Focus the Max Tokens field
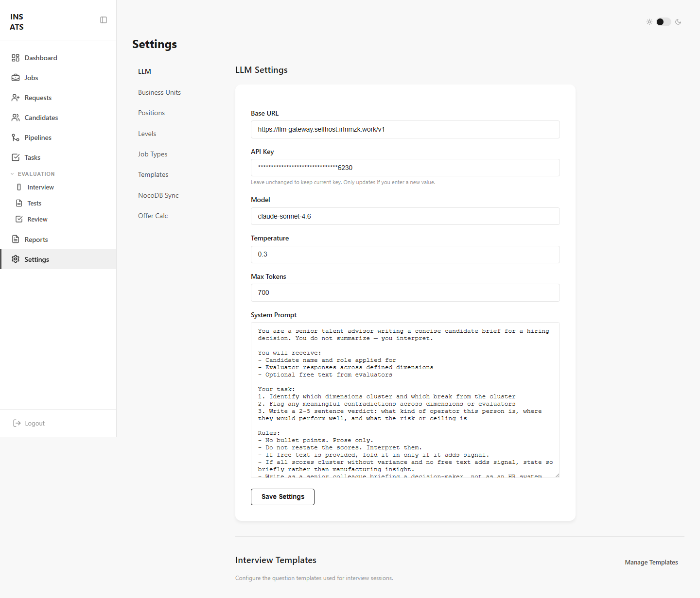700x598 pixels. (x=405, y=292)
